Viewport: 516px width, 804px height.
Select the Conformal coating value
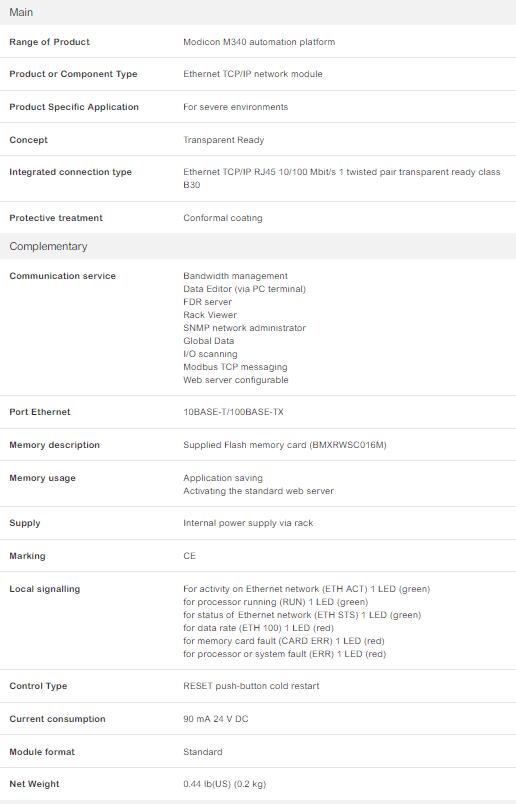point(223,218)
